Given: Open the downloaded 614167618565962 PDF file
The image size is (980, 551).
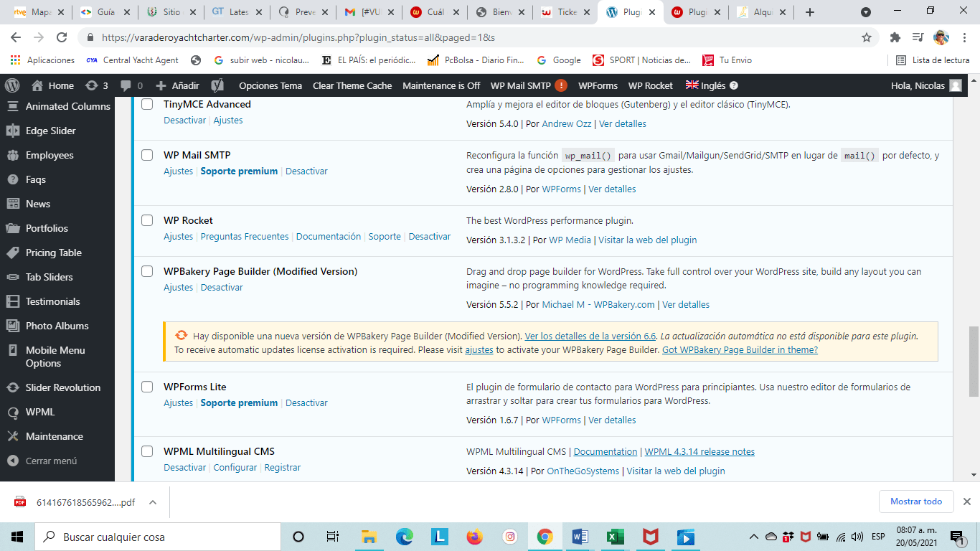Looking at the screenshot, I should click(x=85, y=502).
